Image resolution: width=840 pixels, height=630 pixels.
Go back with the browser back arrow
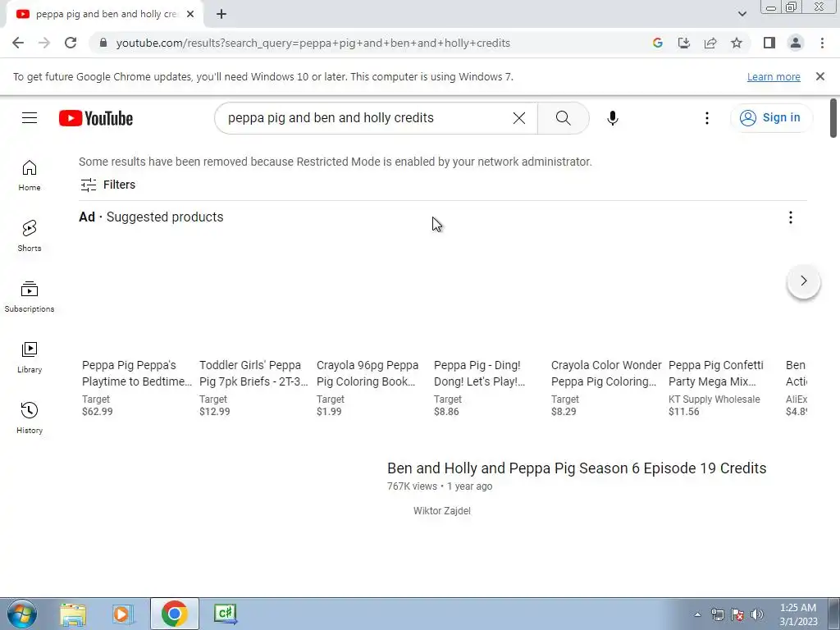pos(18,43)
